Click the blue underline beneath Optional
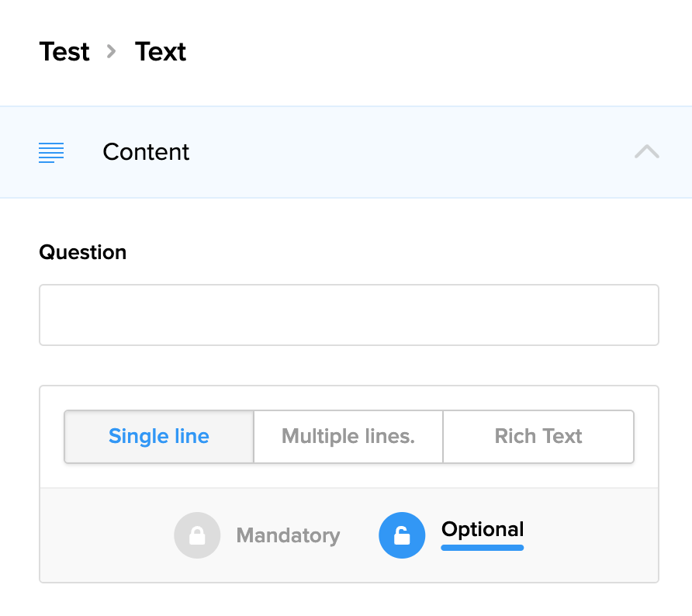 (x=483, y=548)
